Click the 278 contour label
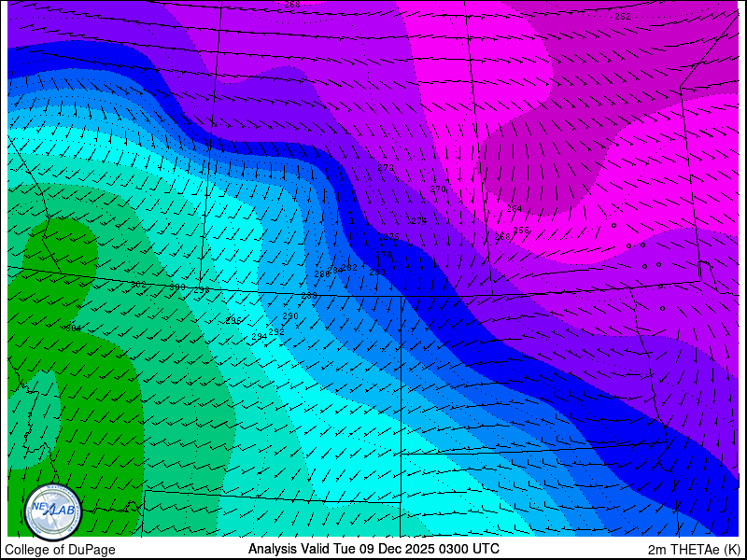The image size is (747, 560). [384, 255]
